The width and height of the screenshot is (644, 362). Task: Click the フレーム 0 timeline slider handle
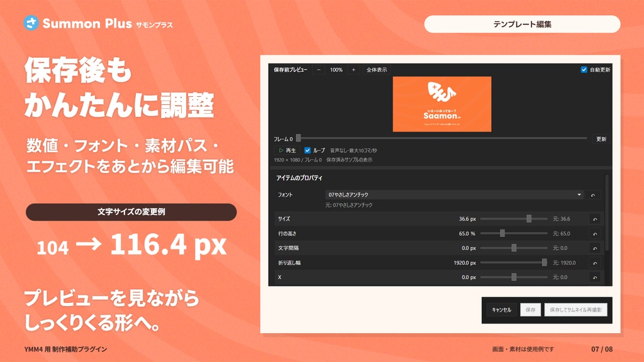pos(299,138)
